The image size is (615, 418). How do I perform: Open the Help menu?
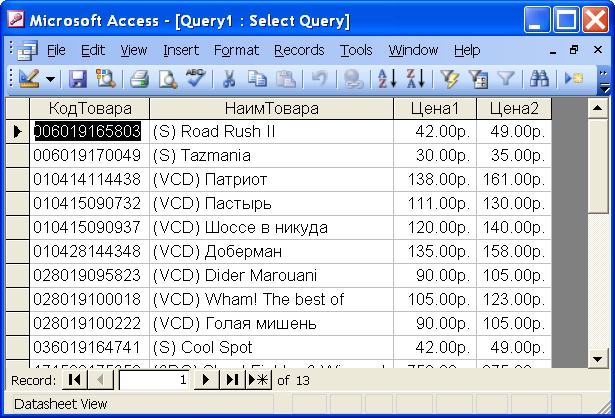pyautogui.click(x=467, y=50)
